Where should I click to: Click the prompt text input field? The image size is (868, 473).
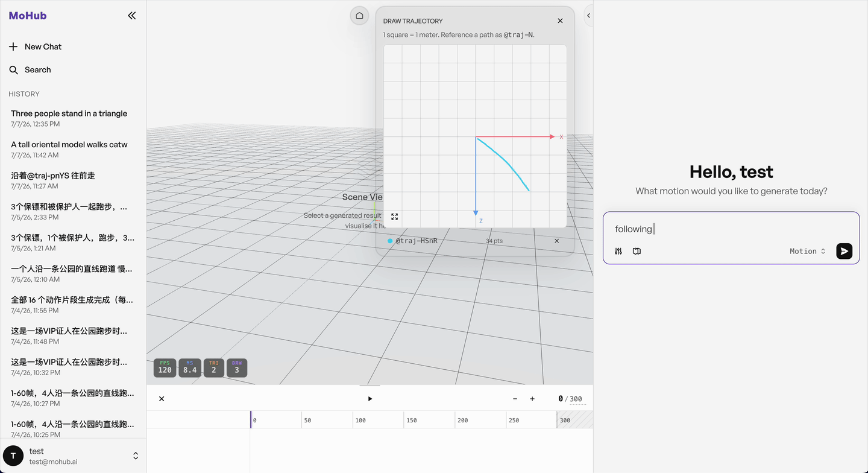point(731,229)
